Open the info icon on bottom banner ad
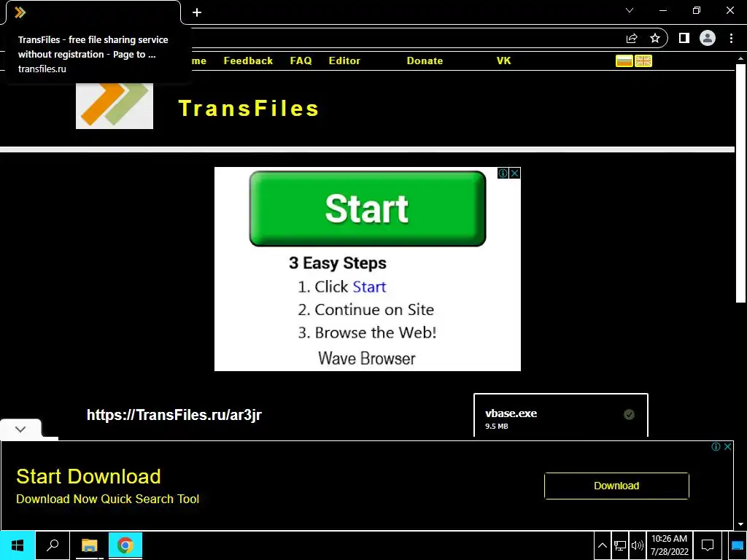 coord(716,447)
